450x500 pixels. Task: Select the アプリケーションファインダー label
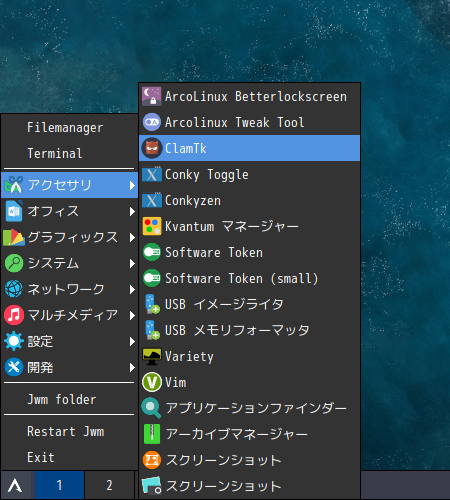(x=256, y=408)
